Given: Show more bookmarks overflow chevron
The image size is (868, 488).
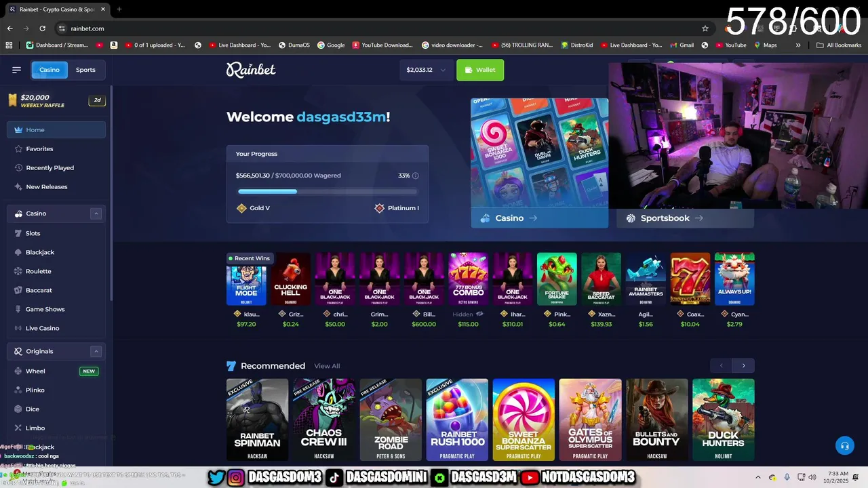Looking at the screenshot, I should [798, 45].
